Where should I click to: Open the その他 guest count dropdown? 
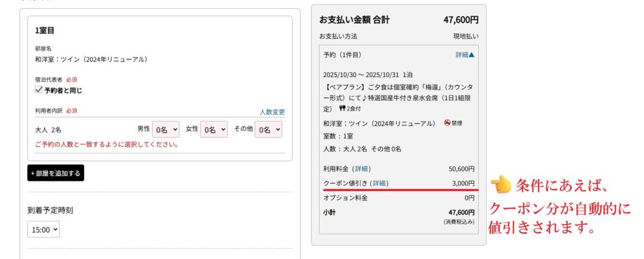pyautogui.click(x=268, y=129)
